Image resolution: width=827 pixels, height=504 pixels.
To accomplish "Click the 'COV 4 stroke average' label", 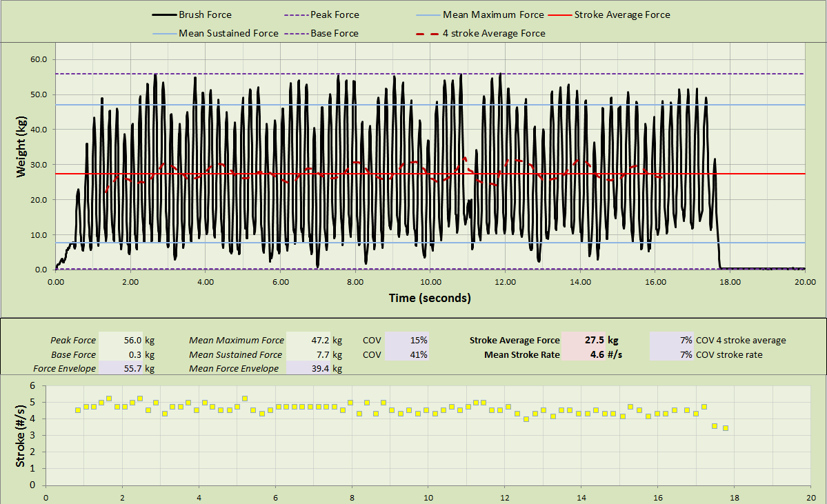I will (741, 341).
